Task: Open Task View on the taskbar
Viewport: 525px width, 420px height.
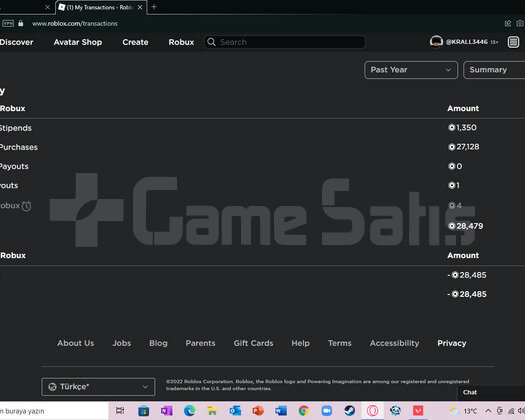Action: [x=120, y=410]
